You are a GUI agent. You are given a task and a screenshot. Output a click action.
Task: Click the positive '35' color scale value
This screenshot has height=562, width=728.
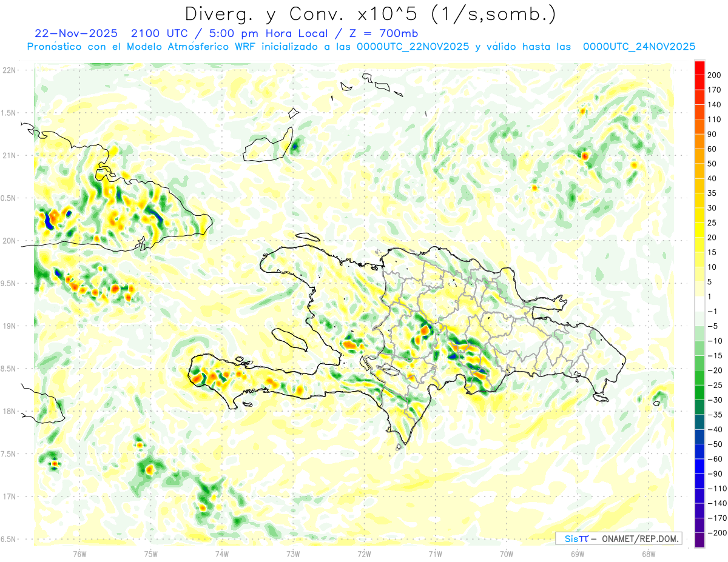click(713, 193)
